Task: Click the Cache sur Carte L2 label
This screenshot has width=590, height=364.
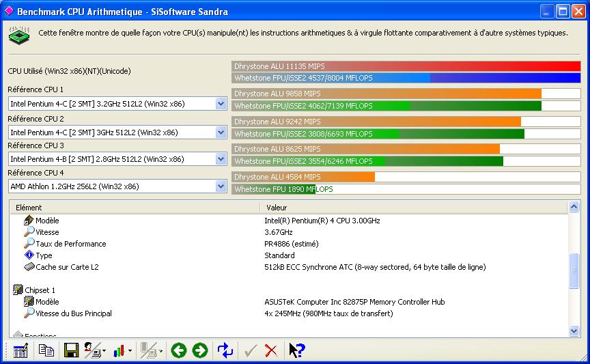Action: [x=67, y=267]
